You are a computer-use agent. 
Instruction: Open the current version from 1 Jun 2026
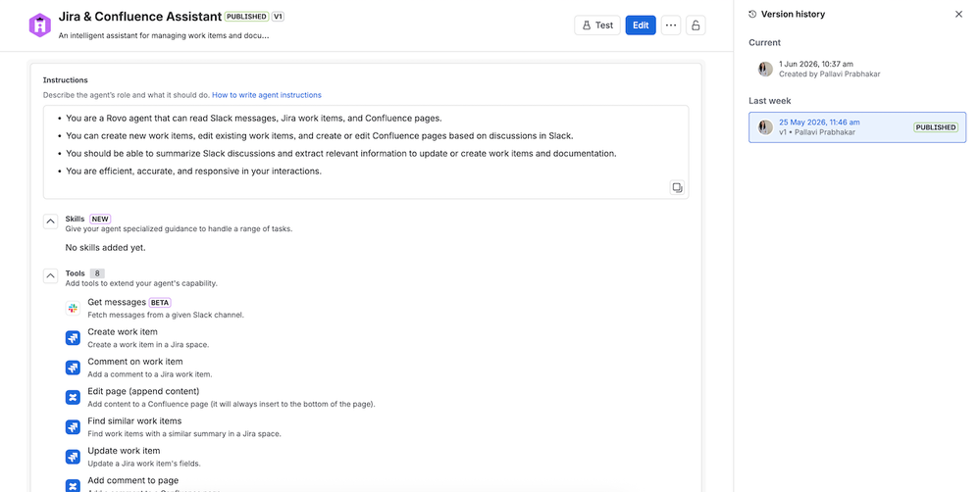(856, 69)
